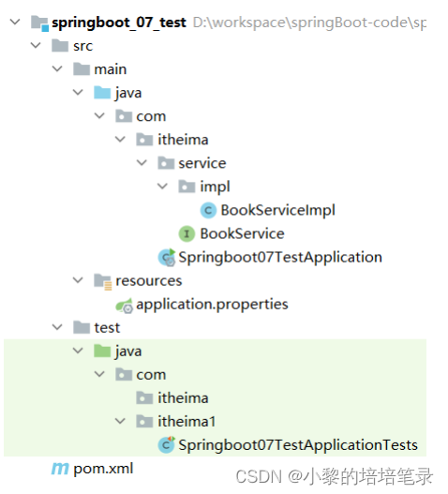448x494 pixels.
Task: Collapse the service package chevron
Action: click(142, 163)
